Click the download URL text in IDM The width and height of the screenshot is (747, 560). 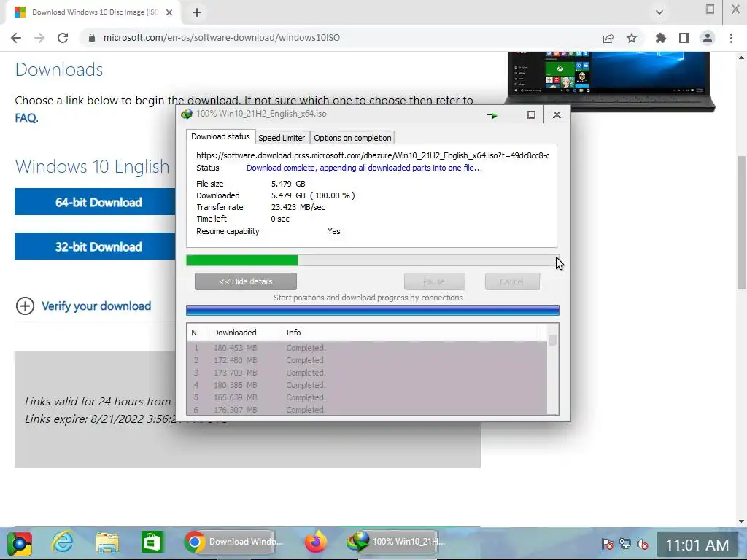(373, 155)
